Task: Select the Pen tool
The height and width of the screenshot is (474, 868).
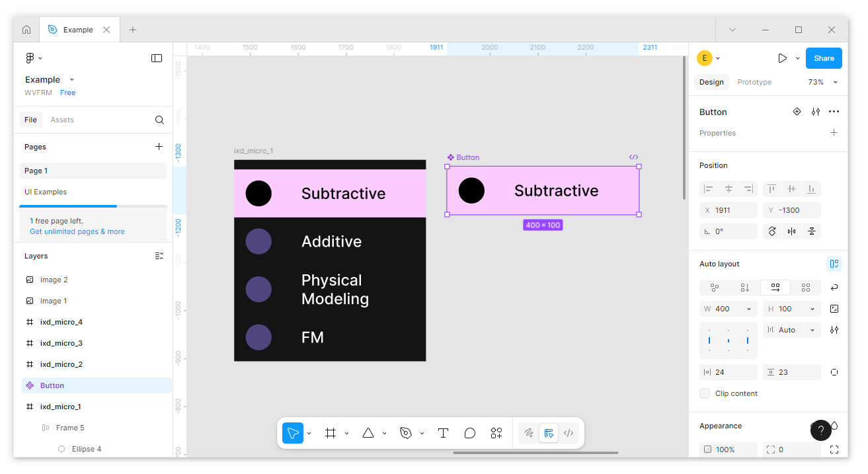Action: point(405,433)
